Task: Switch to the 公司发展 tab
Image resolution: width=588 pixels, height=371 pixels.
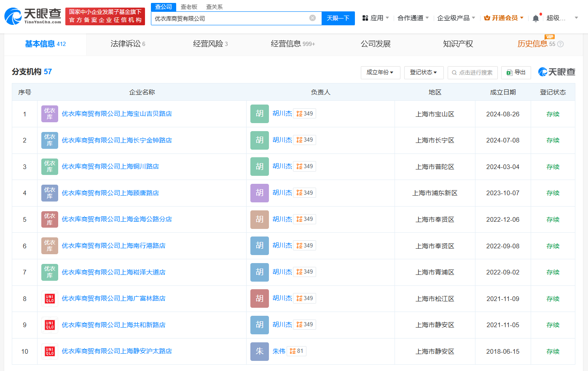Action: [376, 44]
